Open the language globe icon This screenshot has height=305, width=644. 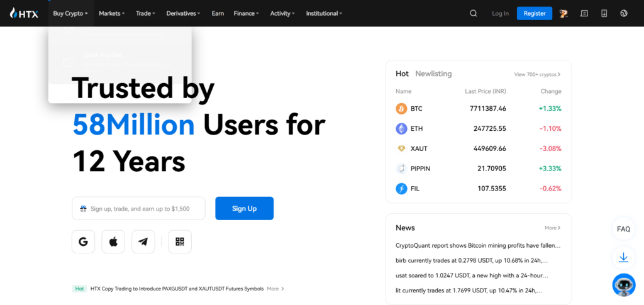[623, 13]
